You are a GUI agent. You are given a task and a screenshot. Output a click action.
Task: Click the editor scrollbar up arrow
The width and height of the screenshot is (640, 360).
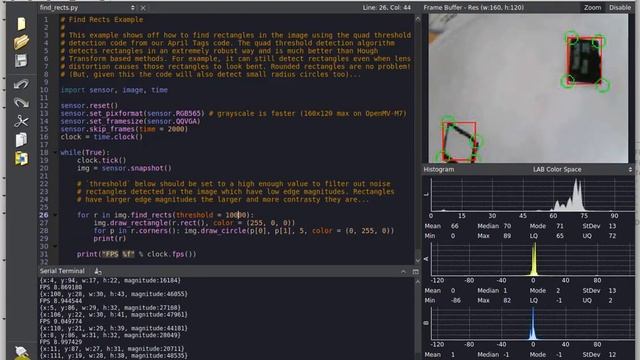(x=418, y=19)
